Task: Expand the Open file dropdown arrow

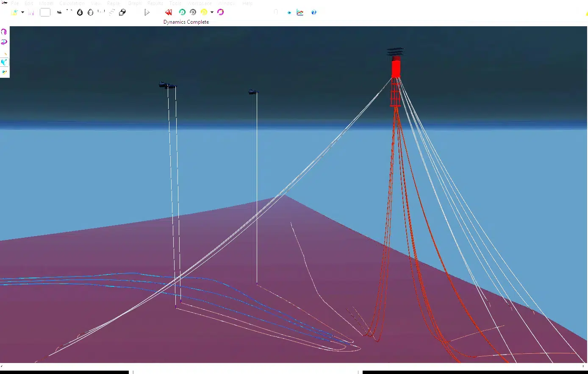Action: coord(22,13)
